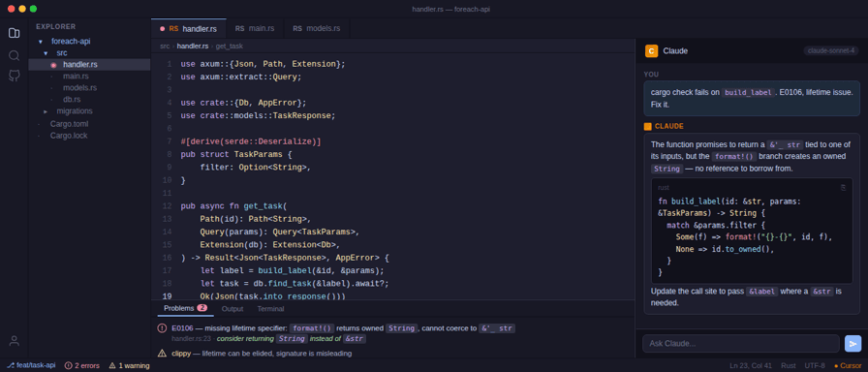Image resolution: width=868 pixels, height=372 pixels.
Task: Open the 1 warning status bar item
Action: 129,365
